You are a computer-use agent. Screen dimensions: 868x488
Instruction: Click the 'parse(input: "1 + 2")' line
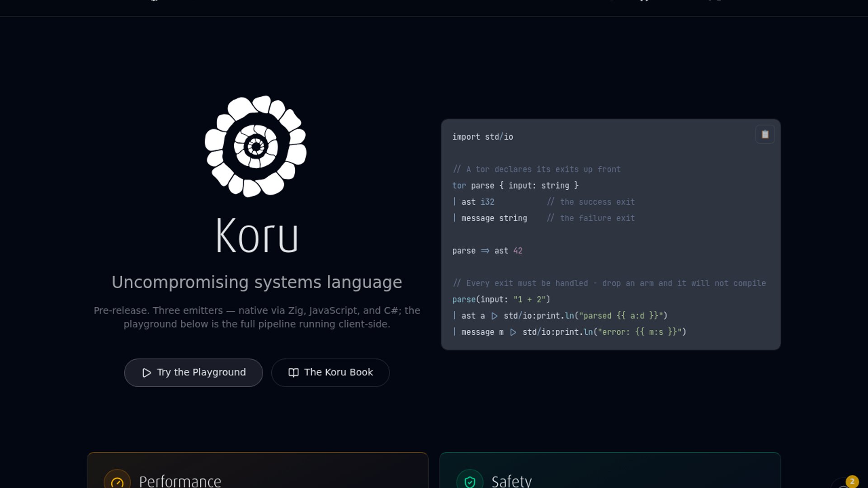tap(501, 300)
